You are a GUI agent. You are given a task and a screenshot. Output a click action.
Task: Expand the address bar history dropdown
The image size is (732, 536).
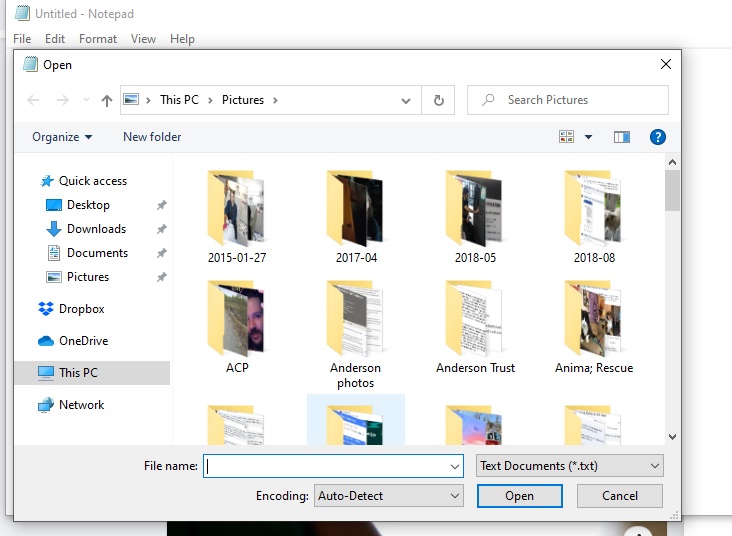pos(406,100)
